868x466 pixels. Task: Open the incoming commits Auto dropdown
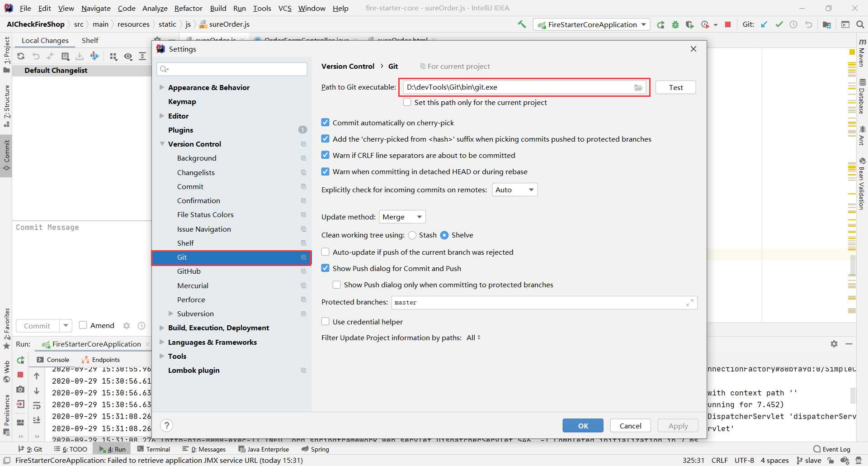click(x=514, y=190)
